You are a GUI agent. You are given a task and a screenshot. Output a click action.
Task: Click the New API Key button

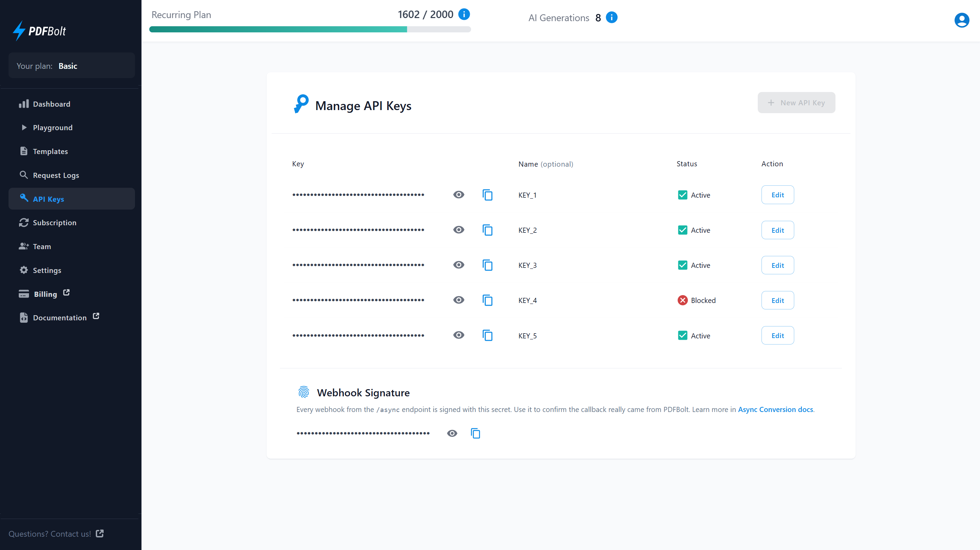tap(796, 102)
